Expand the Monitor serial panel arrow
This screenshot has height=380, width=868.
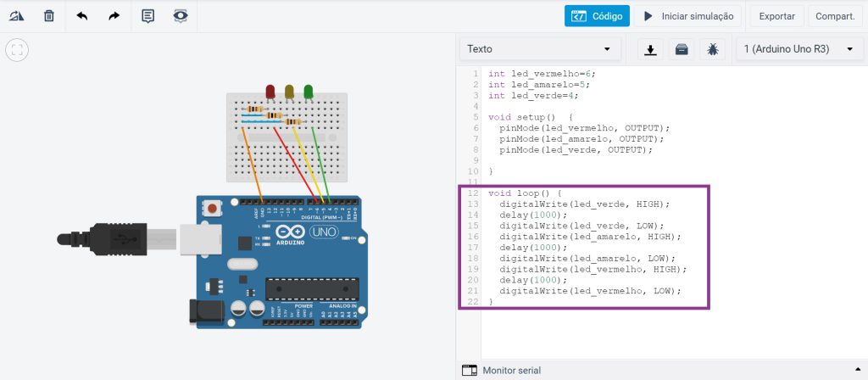point(858,370)
